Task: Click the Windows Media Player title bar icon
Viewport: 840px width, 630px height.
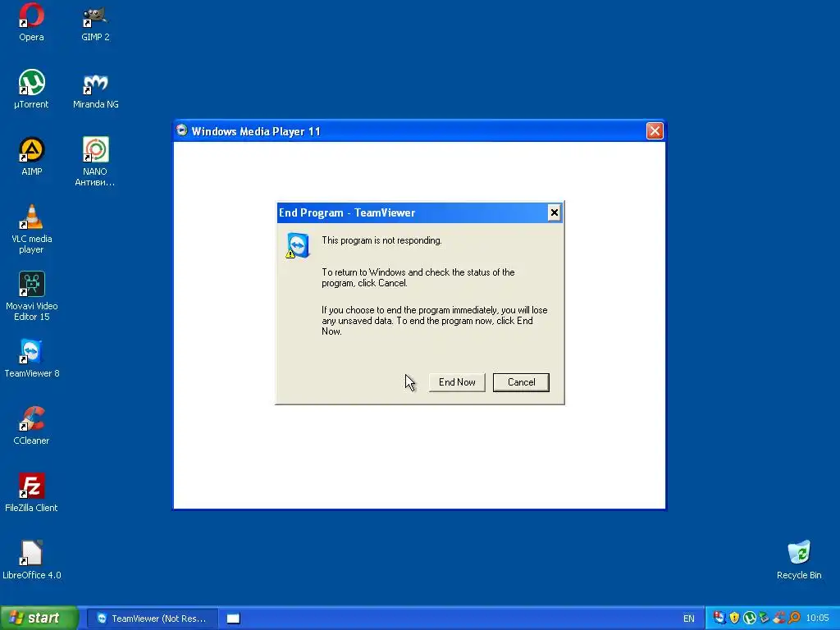Action: pyautogui.click(x=182, y=130)
